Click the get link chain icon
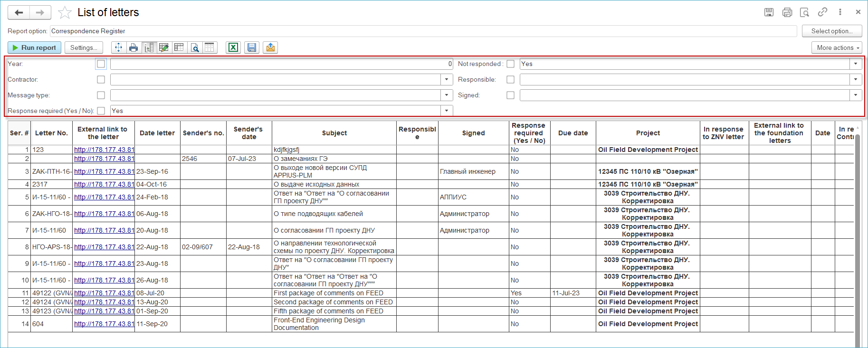The width and height of the screenshot is (868, 348). 822,12
